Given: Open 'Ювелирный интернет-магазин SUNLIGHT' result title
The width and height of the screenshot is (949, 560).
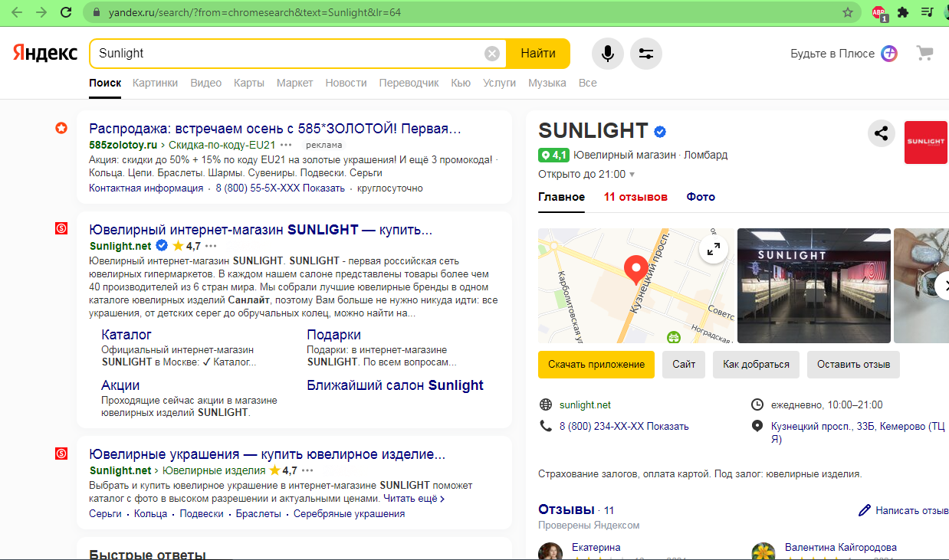Looking at the screenshot, I should (261, 229).
